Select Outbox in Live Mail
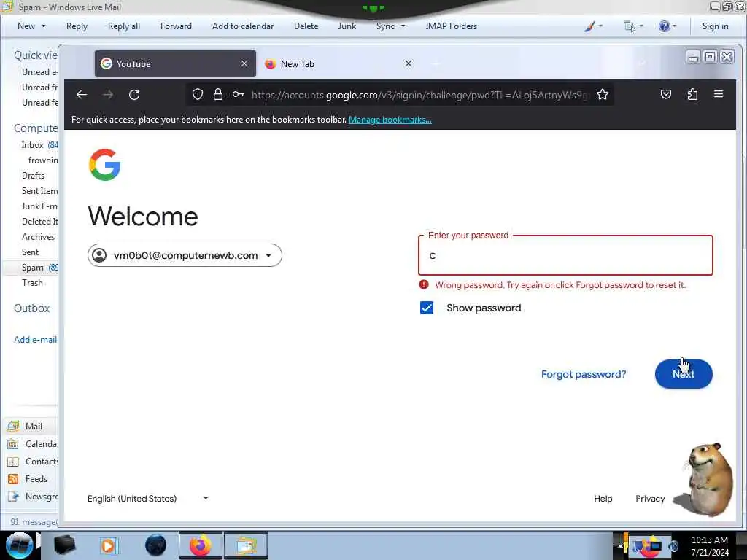This screenshot has width=747, height=560. [x=31, y=308]
